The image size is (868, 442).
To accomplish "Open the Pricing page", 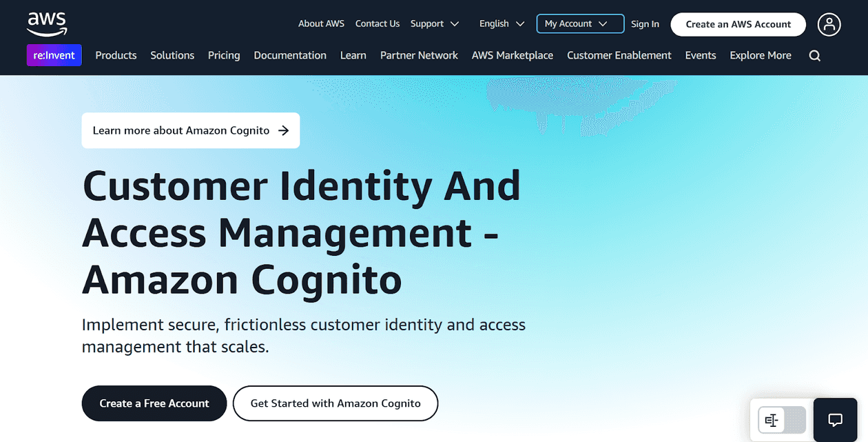I will click(x=223, y=55).
